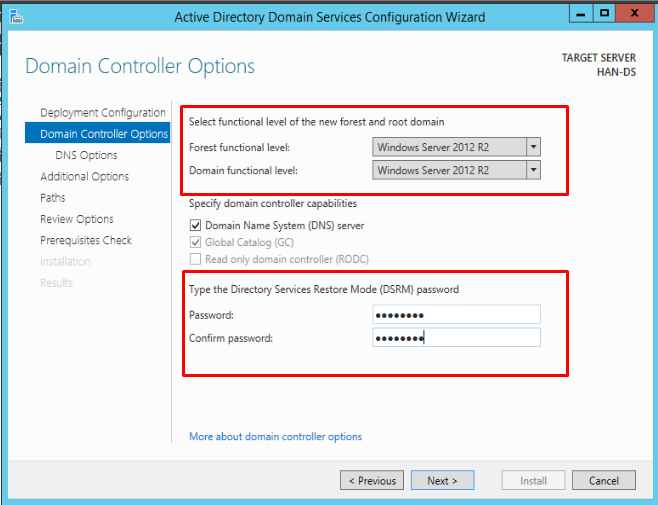The image size is (658, 505).
Task: Toggle Read only domain controller (RODC) checkbox
Action: click(x=195, y=259)
